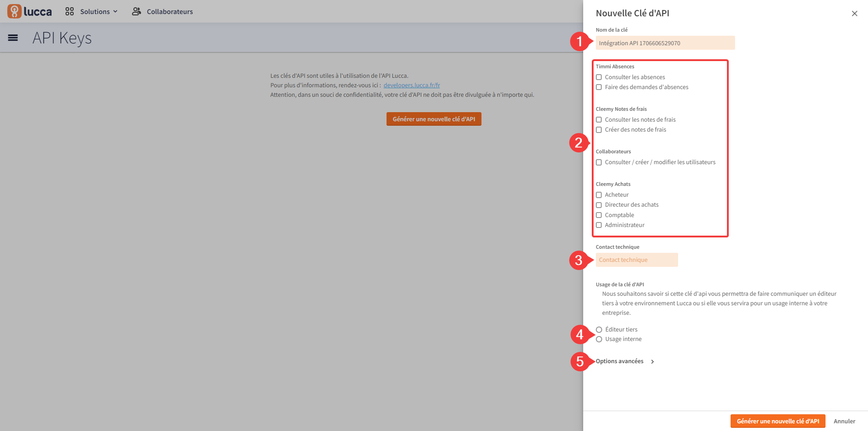Click Annuler to cancel

844,421
